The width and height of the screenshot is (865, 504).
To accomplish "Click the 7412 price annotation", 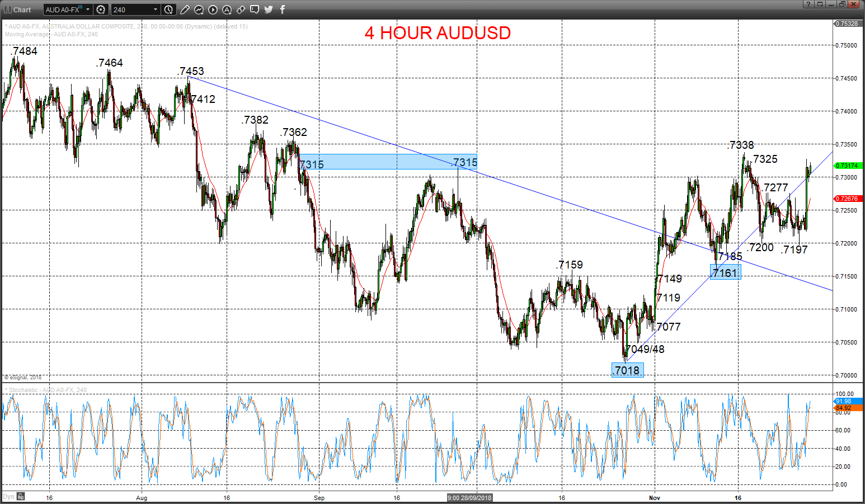I will coord(203,99).
